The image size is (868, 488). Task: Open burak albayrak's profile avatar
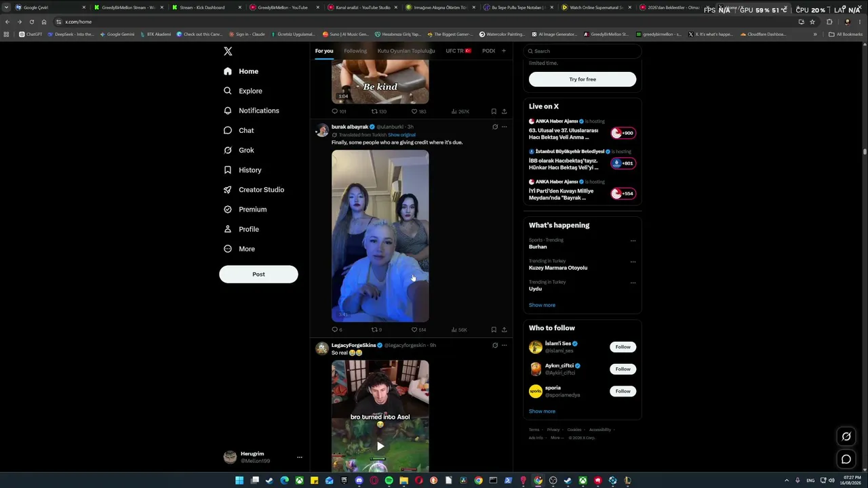click(322, 131)
